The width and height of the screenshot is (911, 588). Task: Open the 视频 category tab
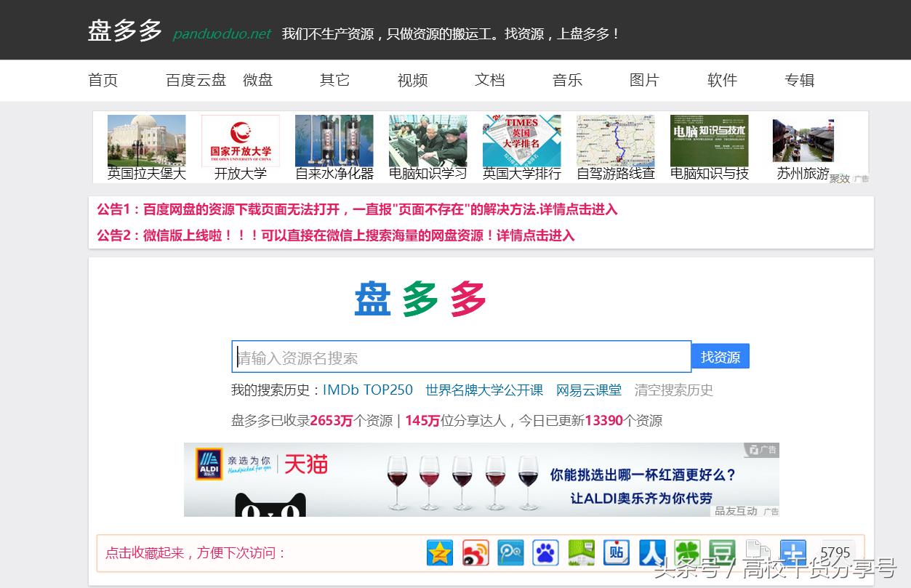pos(412,81)
